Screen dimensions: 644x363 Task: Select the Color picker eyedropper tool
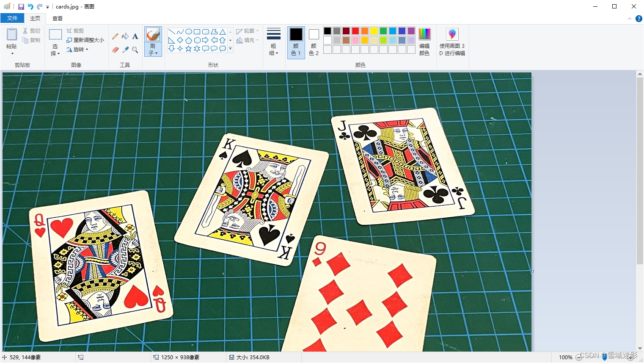pos(125,50)
